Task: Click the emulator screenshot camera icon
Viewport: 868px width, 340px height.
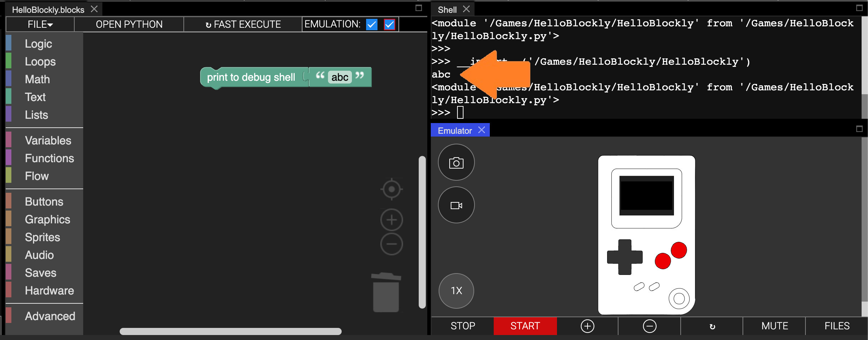Action: click(x=456, y=163)
